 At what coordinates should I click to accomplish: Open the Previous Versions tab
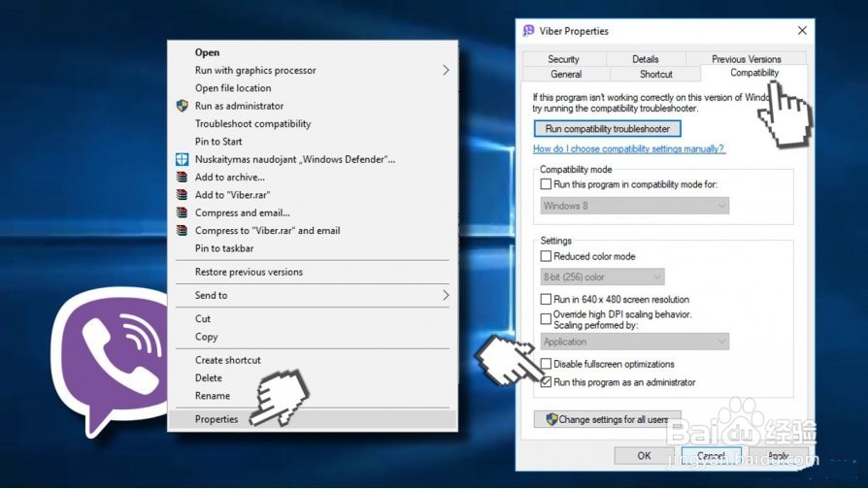[747, 59]
